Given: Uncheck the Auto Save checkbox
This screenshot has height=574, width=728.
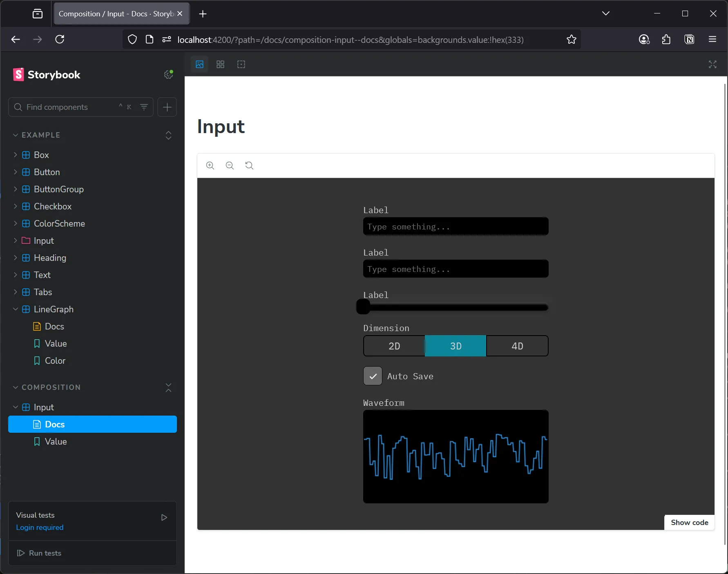Looking at the screenshot, I should point(372,376).
